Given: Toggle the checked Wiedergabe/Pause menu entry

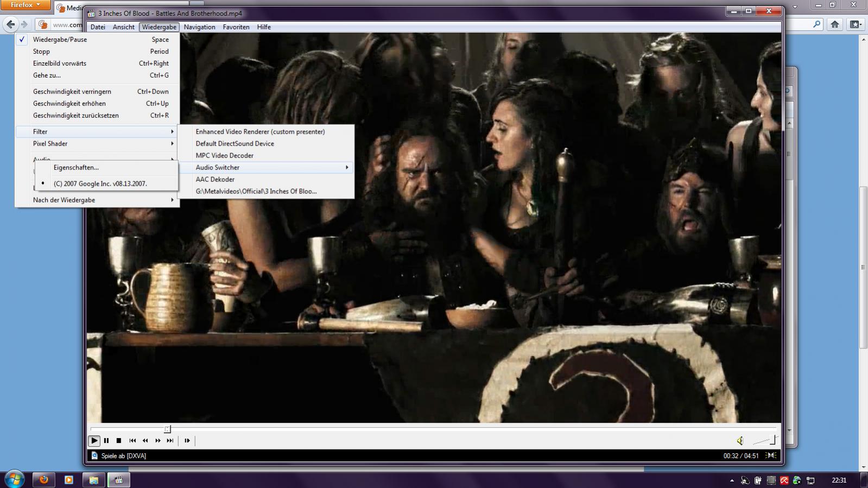Looking at the screenshot, I should point(97,40).
